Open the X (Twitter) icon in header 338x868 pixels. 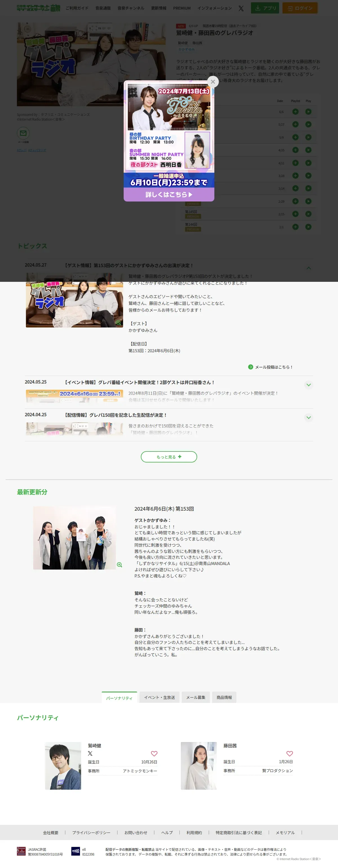tap(241, 8)
